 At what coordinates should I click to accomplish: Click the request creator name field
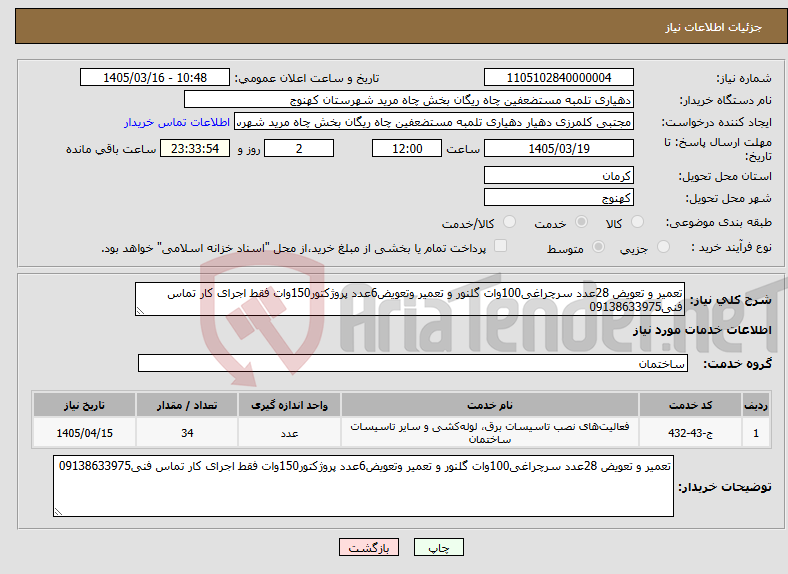click(x=434, y=122)
